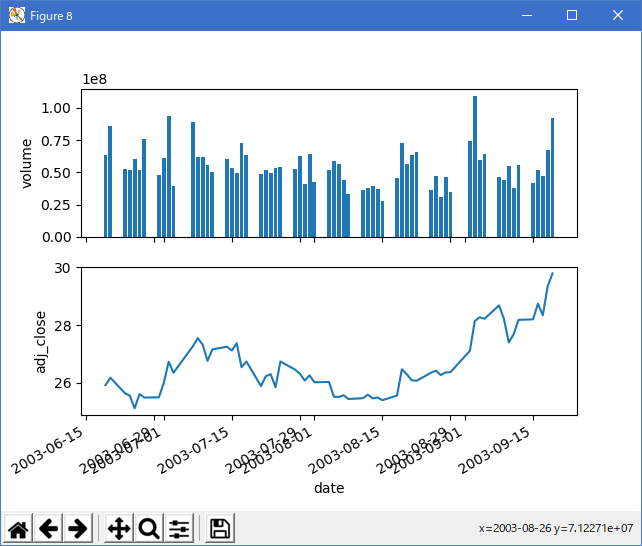Screen dimensions: 642x546
Task: Close the Figure 8 window
Action: [x=618, y=16]
